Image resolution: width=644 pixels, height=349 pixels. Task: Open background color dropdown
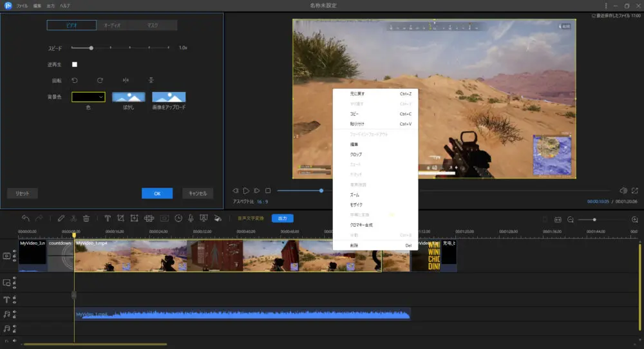pos(88,97)
